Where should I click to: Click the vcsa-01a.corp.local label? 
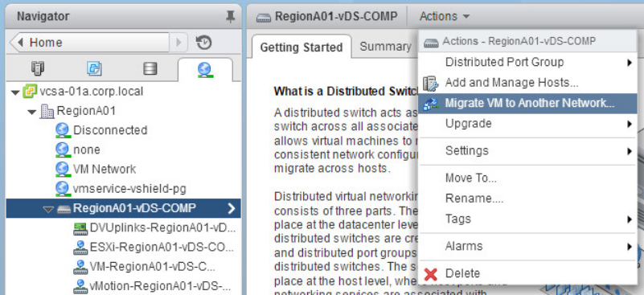pyautogui.click(x=91, y=91)
